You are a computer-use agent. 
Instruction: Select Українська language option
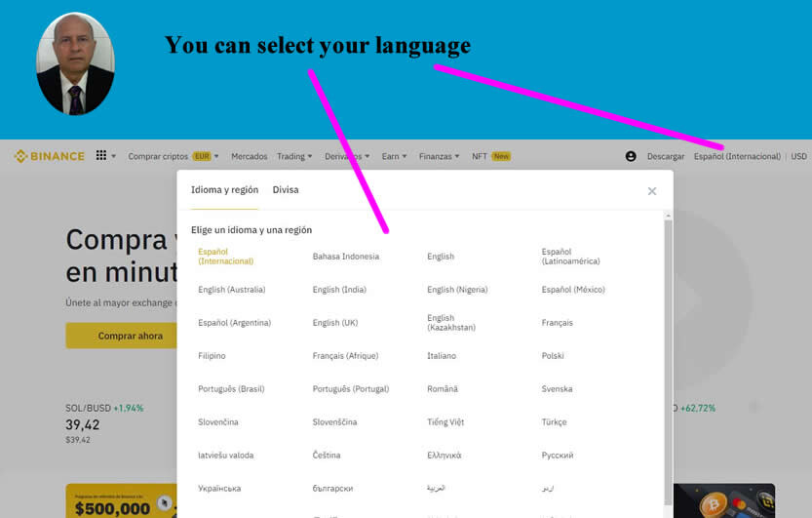(219, 489)
